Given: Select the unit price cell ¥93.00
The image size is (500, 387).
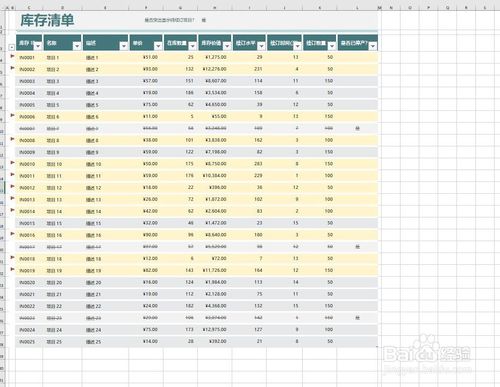Looking at the screenshot, I should (146, 69).
